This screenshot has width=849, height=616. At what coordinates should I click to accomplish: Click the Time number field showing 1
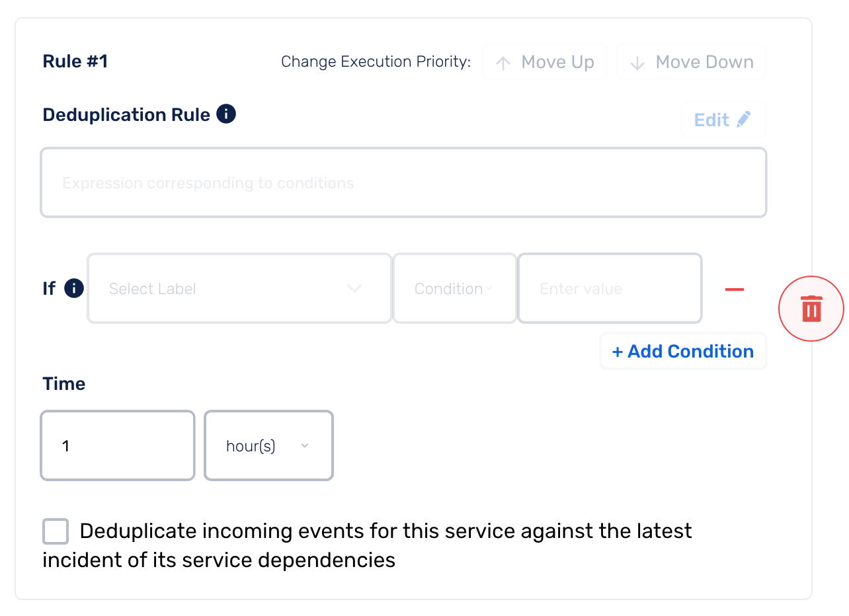118,446
